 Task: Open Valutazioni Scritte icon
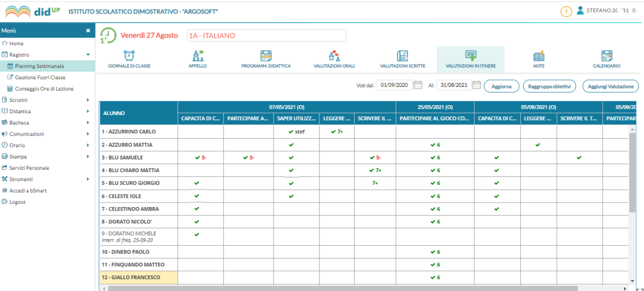coord(403,56)
